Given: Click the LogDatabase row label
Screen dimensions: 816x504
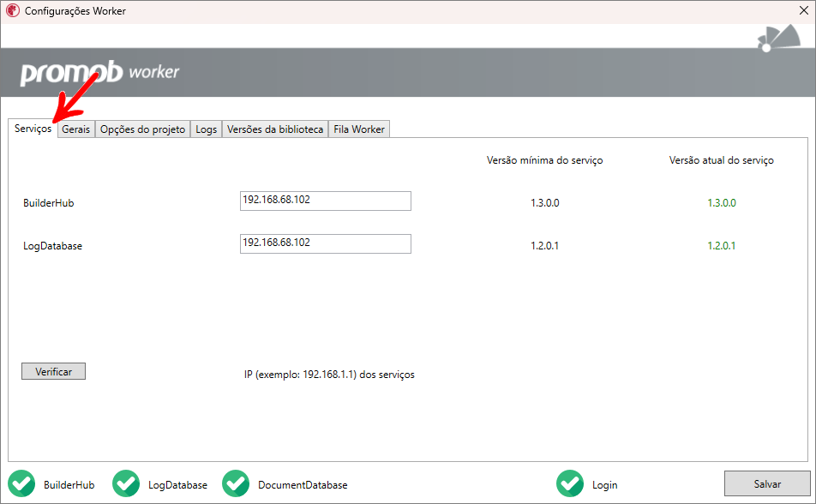Looking at the screenshot, I should [52, 246].
